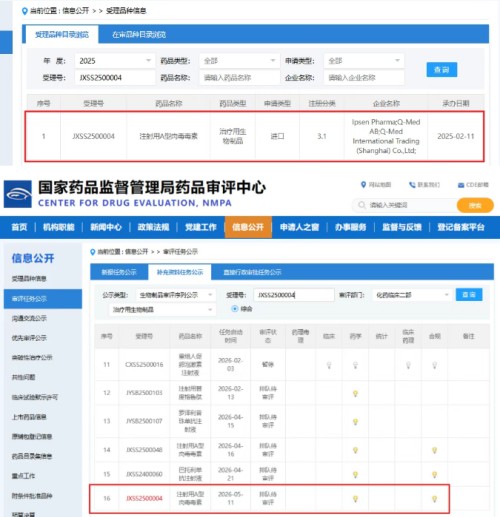500x517 pixels.
Task: Open 优先审评公示 in the sidebar
Action: tap(29, 338)
